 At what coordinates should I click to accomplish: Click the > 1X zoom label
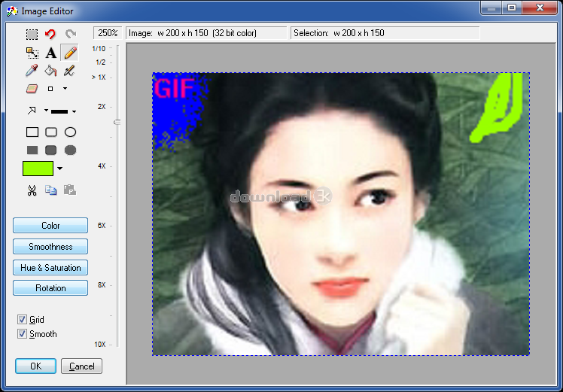point(99,77)
